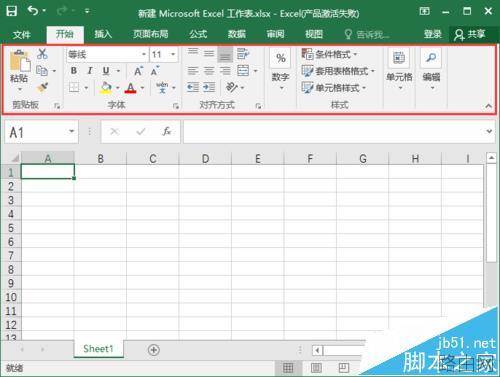Click the A1 name box
This screenshot has width=500, height=377.
point(41,132)
